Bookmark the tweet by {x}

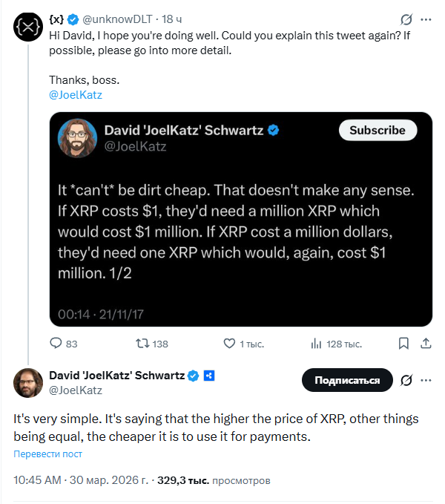pyautogui.click(x=403, y=344)
